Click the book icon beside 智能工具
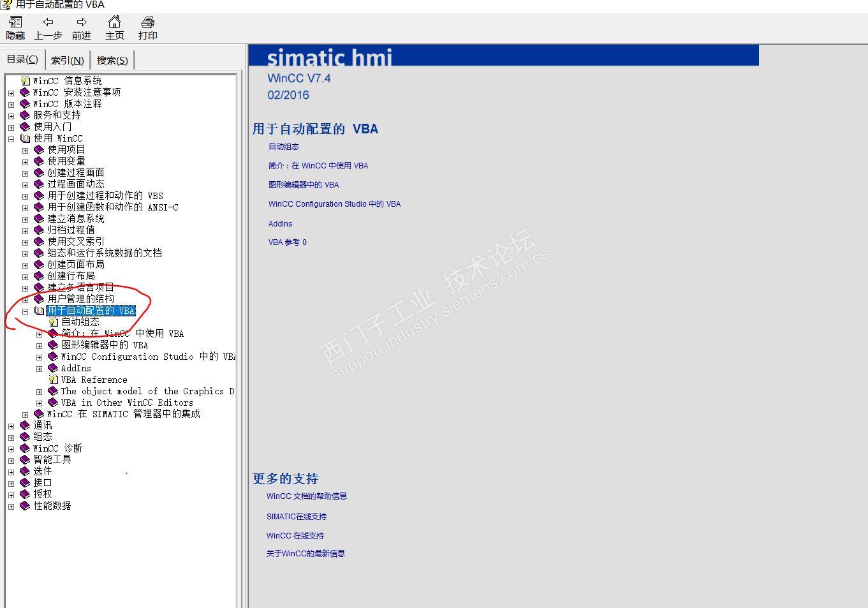 point(25,460)
